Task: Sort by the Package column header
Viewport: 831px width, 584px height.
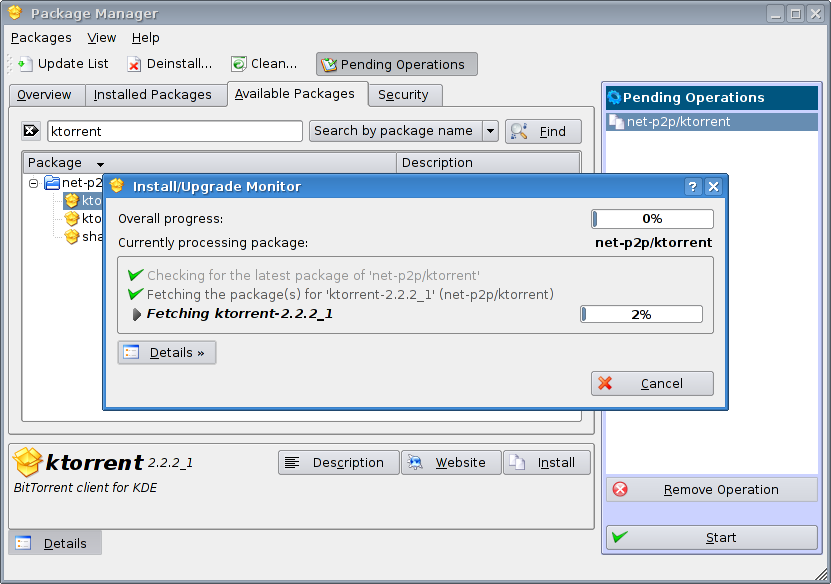Action: click(209, 163)
